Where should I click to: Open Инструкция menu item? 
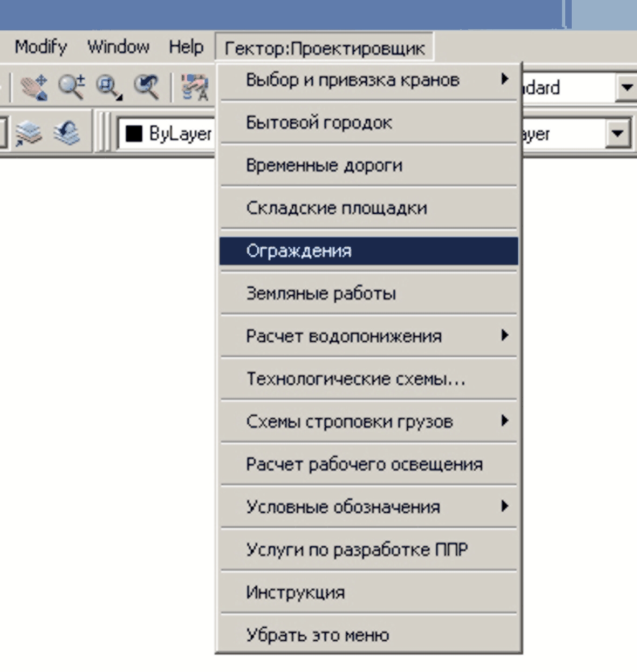point(369,592)
